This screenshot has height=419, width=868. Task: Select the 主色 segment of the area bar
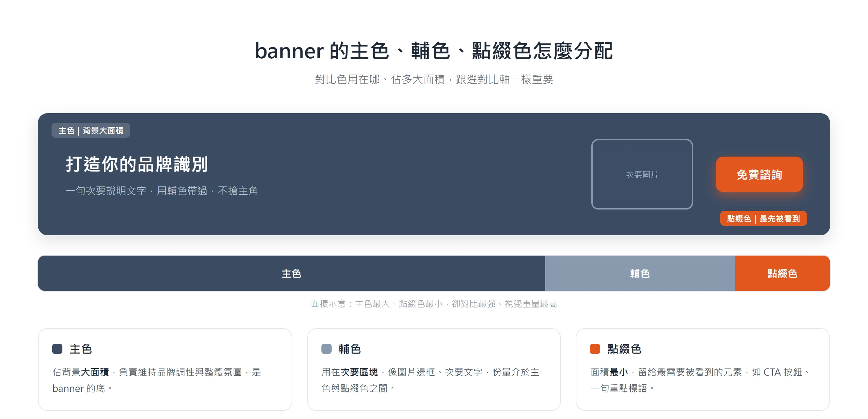click(x=292, y=273)
